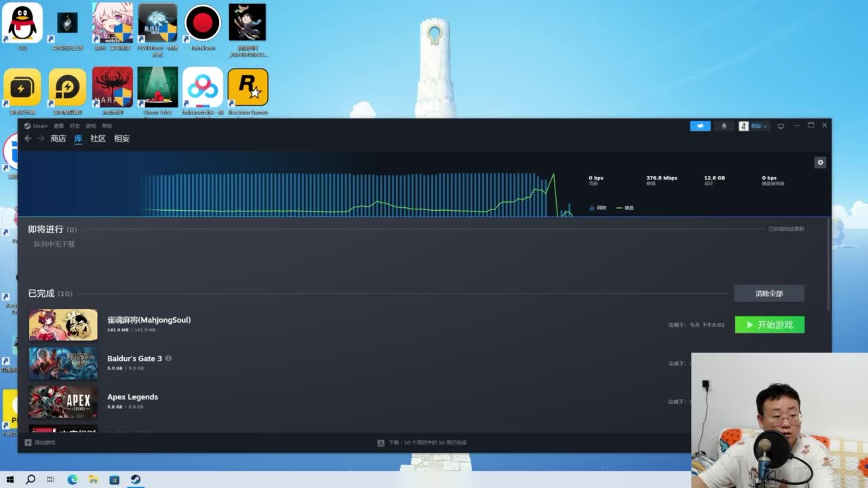The height and width of the screenshot is (488, 868).
Task: Click the downloads status at bottom bar
Action: (422, 443)
